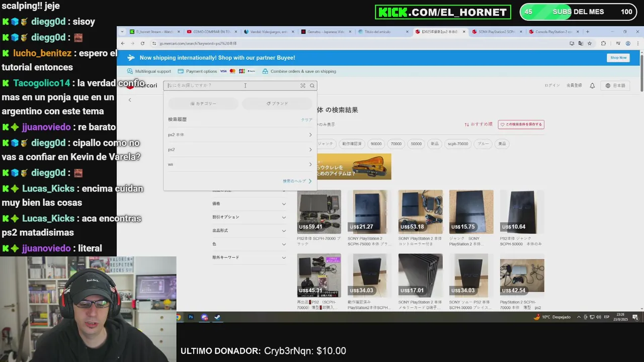Open a new browser tab

coord(587,32)
